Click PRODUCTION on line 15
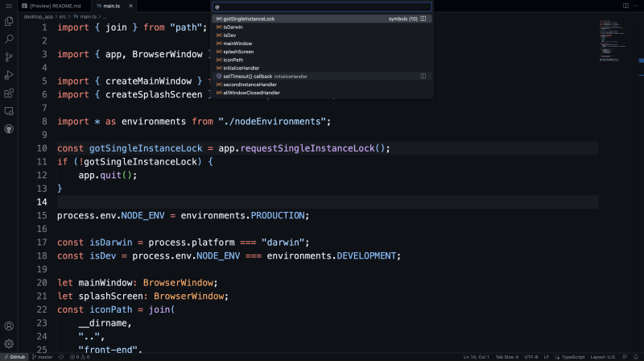 click(278, 215)
